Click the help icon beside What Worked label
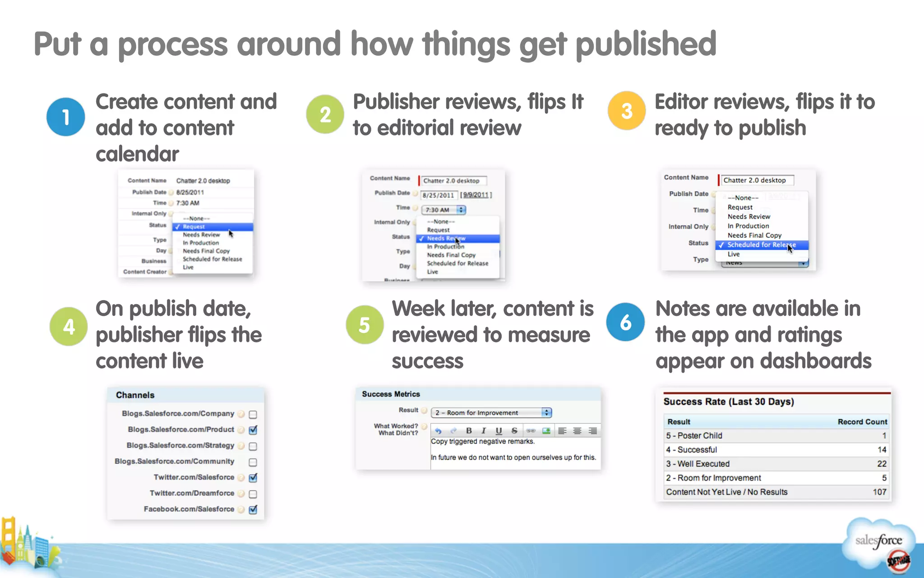The height and width of the screenshot is (578, 924). point(424,426)
